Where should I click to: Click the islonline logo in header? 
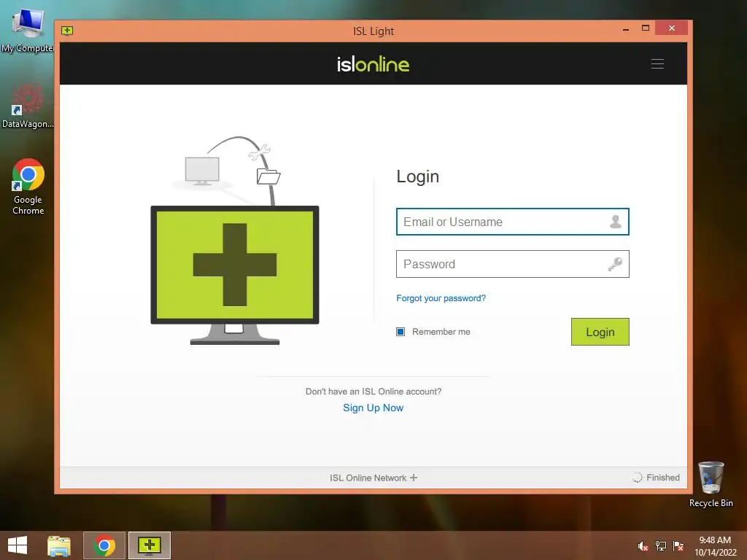click(x=373, y=64)
